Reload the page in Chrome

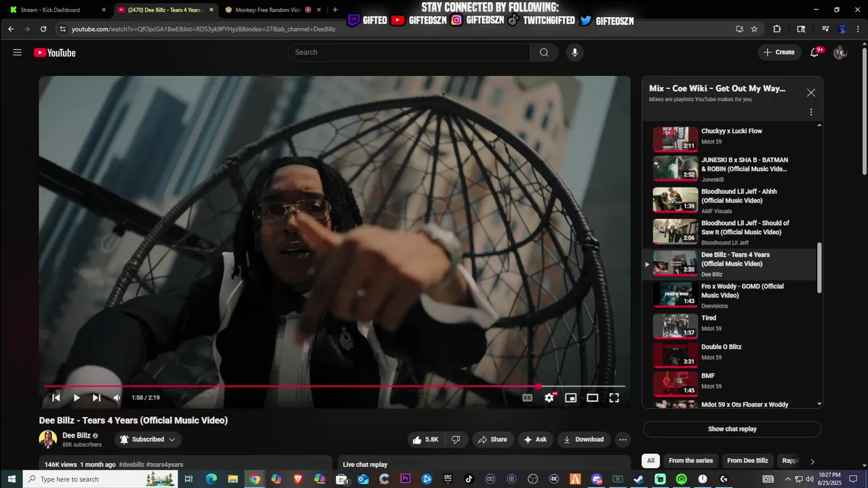(x=43, y=29)
